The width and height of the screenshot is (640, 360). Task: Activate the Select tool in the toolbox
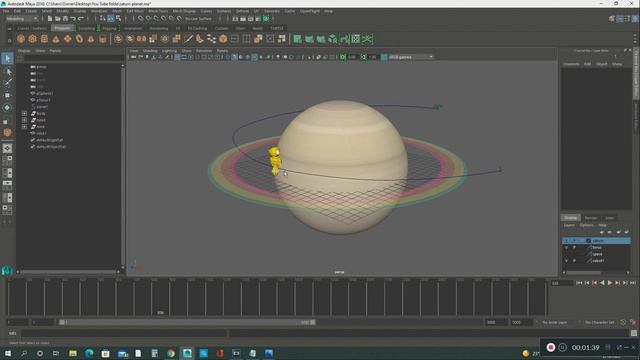[x=7, y=59]
